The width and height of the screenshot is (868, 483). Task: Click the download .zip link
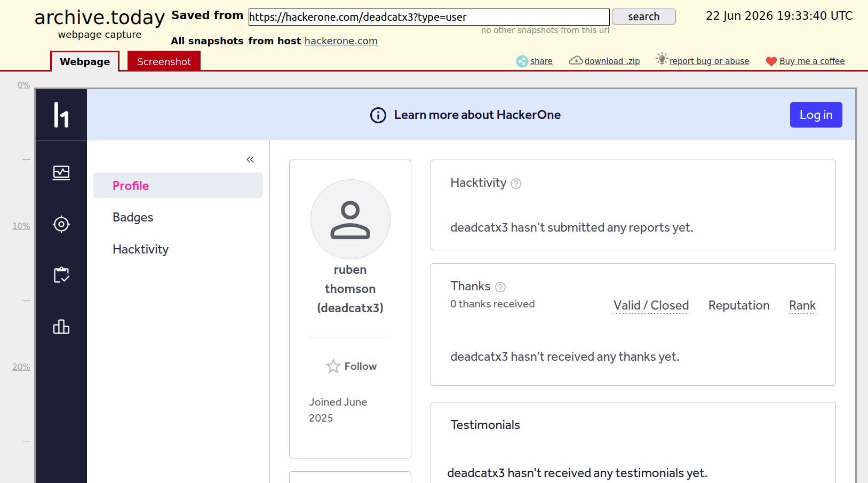pos(612,61)
